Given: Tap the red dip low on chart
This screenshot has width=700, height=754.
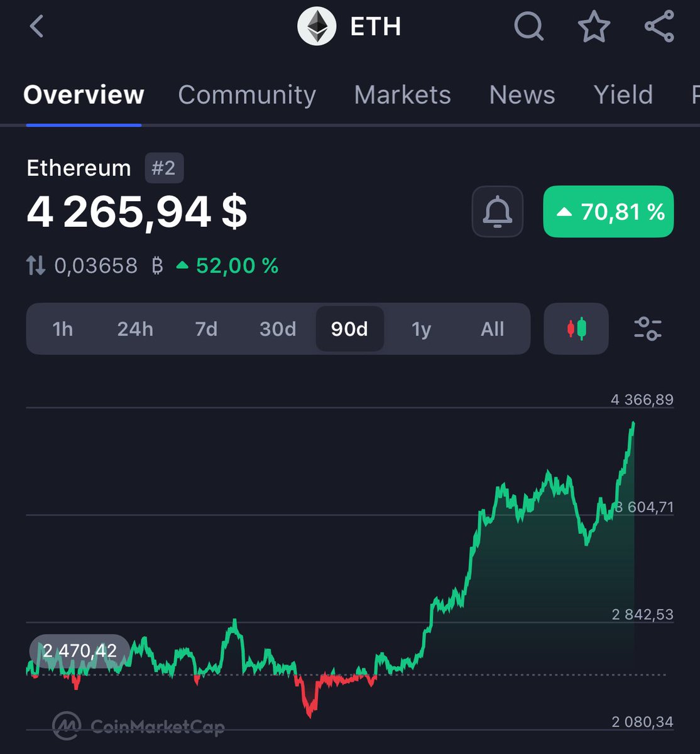Looking at the screenshot, I should pyautogui.click(x=310, y=714).
